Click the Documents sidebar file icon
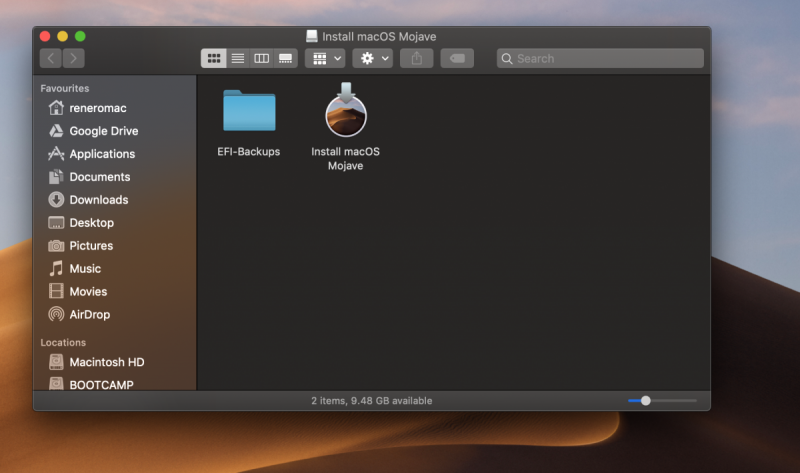This screenshot has width=800, height=473. pyautogui.click(x=56, y=177)
